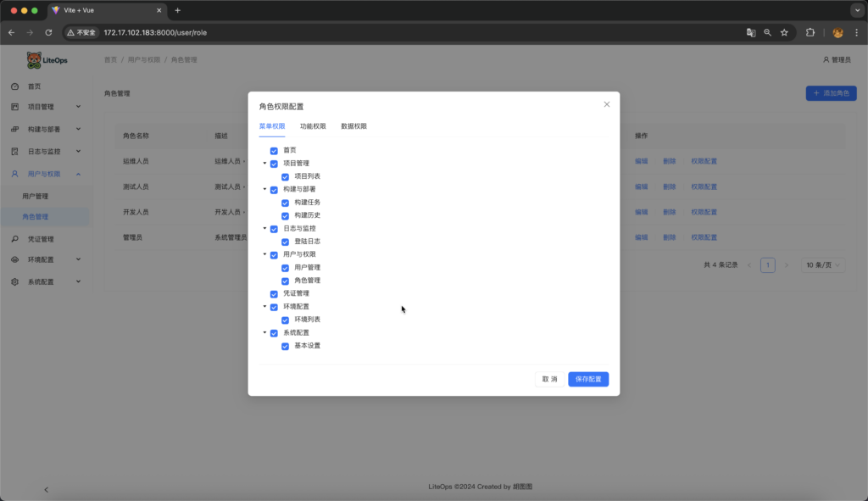Click the browser address bar URL
This screenshot has height=501, width=868.
(155, 32)
